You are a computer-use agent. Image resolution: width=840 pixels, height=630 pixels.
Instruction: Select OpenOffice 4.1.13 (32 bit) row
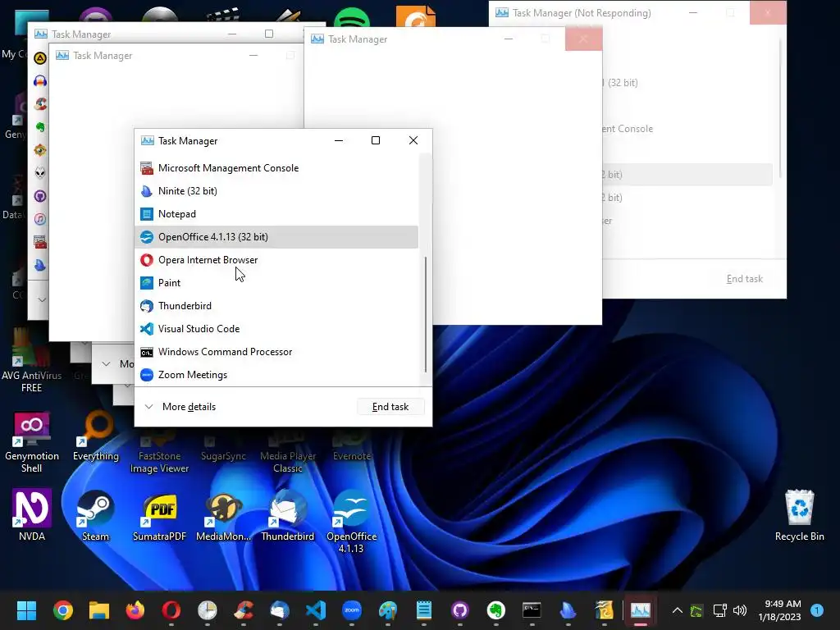pos(276,237)
